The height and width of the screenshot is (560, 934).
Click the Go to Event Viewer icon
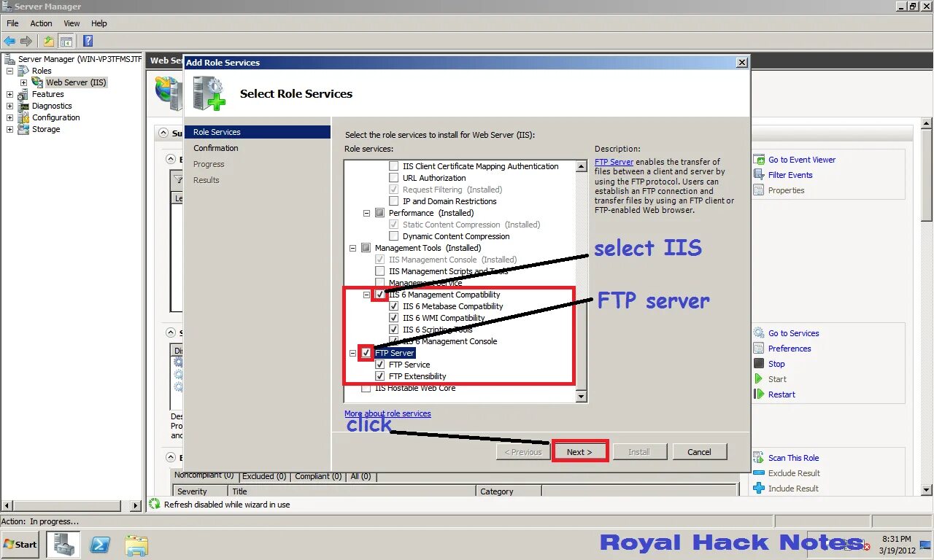click(x=759, y=160)
